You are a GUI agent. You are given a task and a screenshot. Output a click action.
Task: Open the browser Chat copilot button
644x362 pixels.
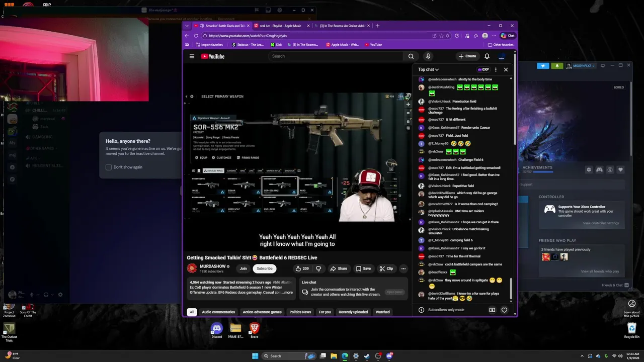(508, 36)
